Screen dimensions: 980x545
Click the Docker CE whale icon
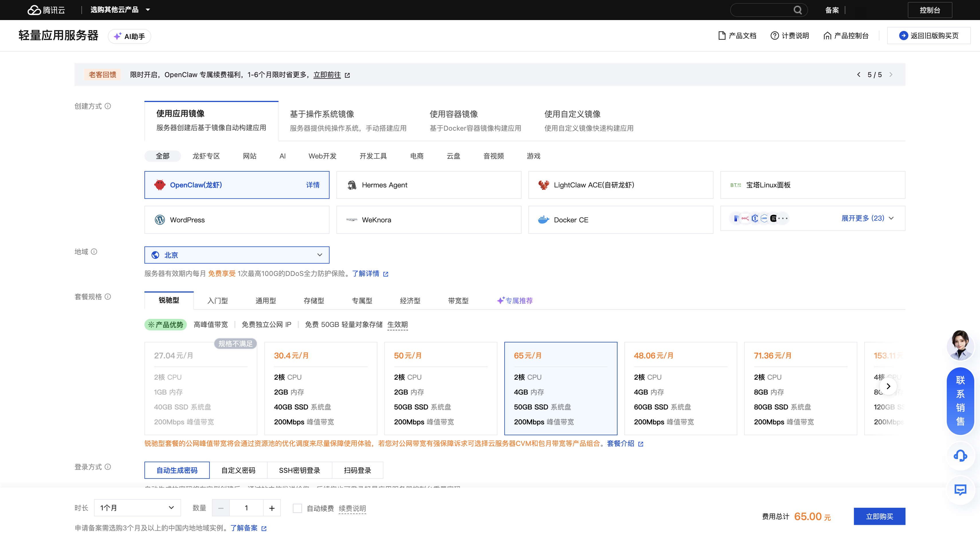click(x=544, y=220)
